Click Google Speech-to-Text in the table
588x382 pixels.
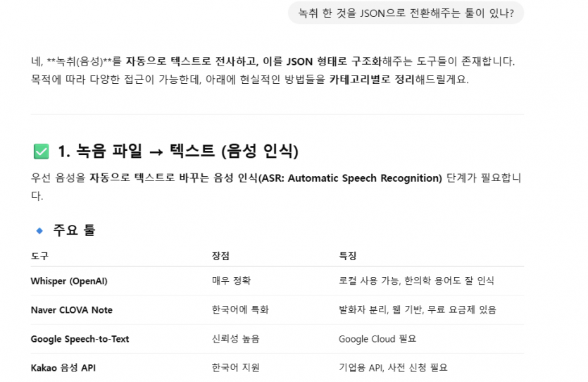click(80, 339)
